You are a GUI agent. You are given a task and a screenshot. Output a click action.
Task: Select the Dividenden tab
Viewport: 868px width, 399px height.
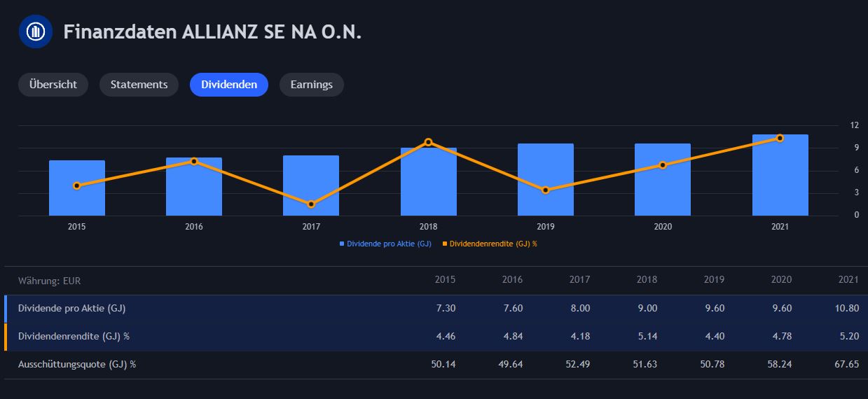(x=229, y=85)
